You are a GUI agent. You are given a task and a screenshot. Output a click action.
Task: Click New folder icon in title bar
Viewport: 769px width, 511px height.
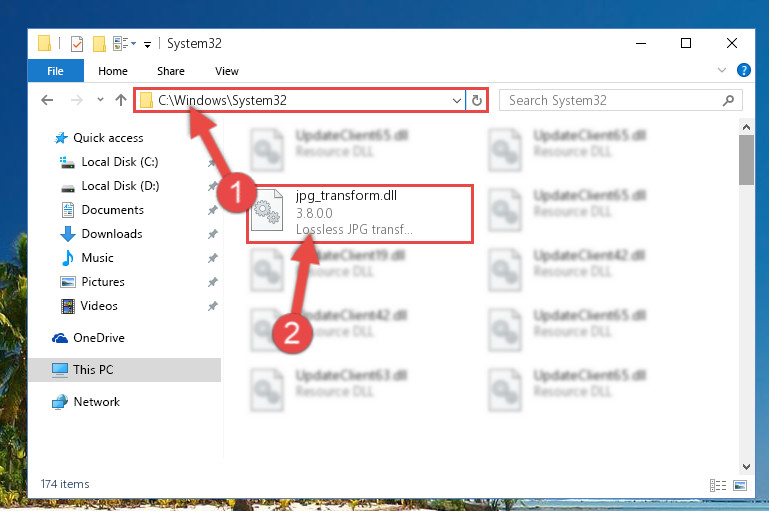pos(99,44)
